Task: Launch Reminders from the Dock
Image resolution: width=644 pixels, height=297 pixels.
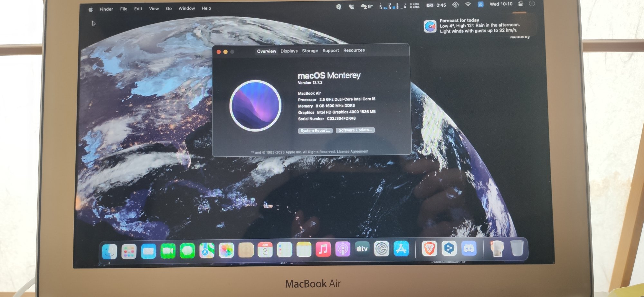Action: (284, 249)
